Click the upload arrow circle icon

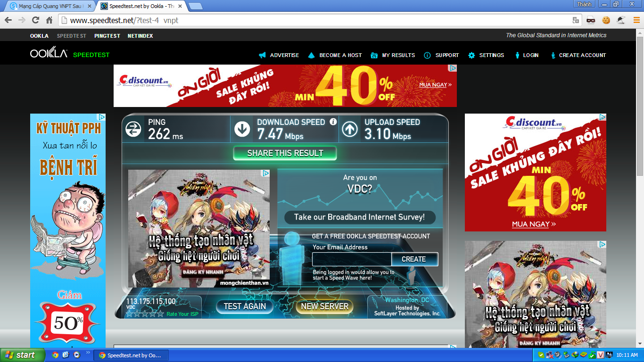(350, 129)
